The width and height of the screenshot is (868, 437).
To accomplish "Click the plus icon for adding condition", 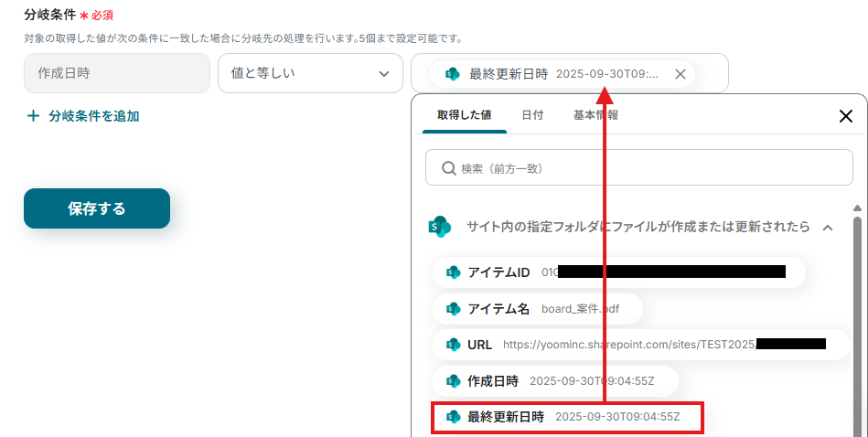I will click(33, 115).
